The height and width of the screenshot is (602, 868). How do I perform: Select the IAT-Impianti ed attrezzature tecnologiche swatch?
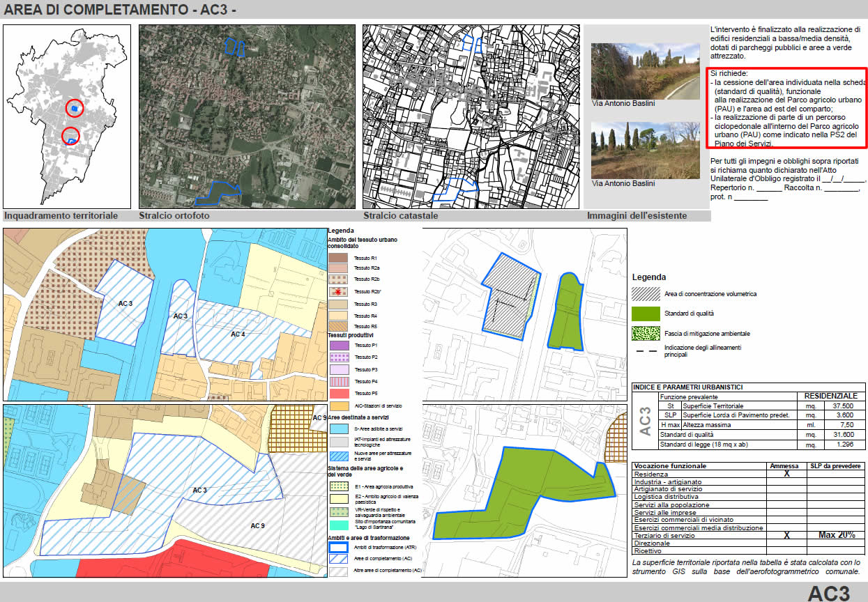click(x=338, y=442)
